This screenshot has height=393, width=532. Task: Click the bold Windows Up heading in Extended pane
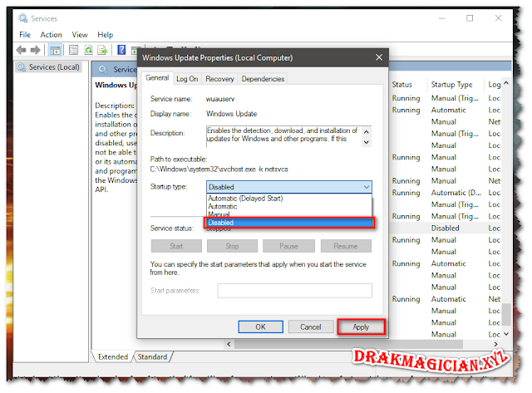coord(116,85)
